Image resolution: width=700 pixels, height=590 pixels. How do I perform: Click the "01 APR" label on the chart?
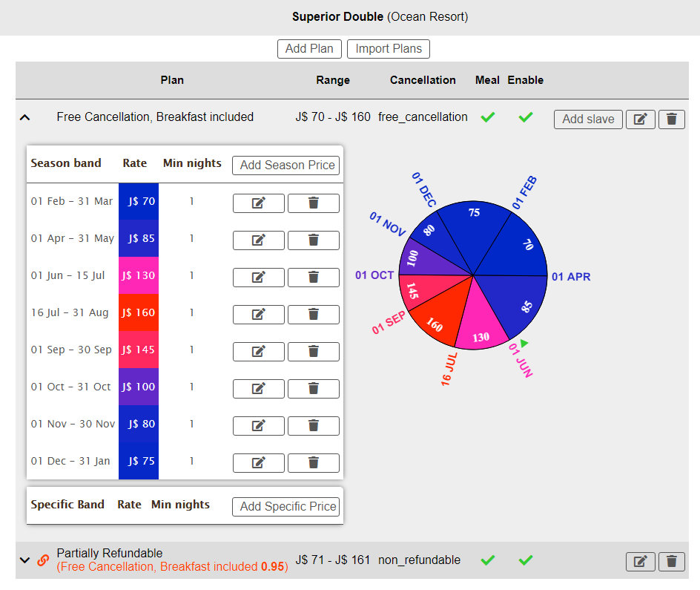571,277
